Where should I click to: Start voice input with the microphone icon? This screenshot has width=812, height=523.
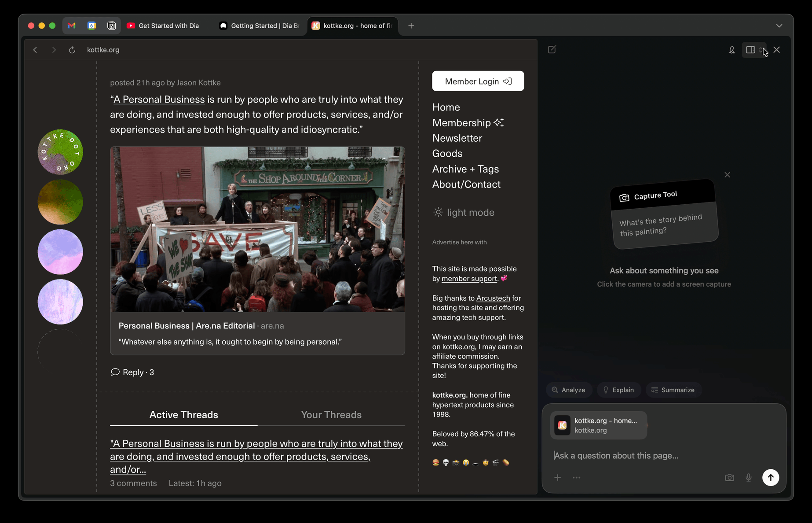[749, 478]
